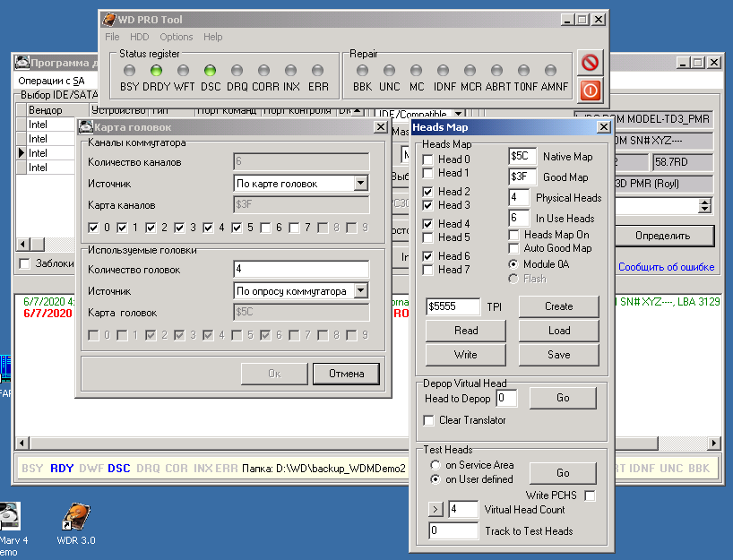Enable the Head 0 checkbox
Viewport: 733px width, 560px height.
[x=428, y=159]
